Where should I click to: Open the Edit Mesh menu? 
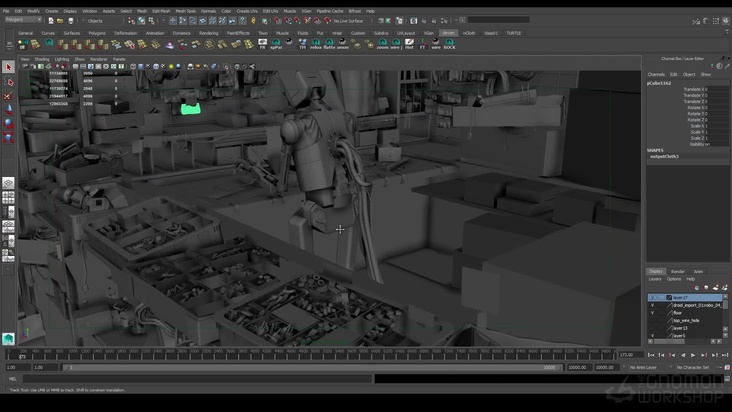[159, 11]
